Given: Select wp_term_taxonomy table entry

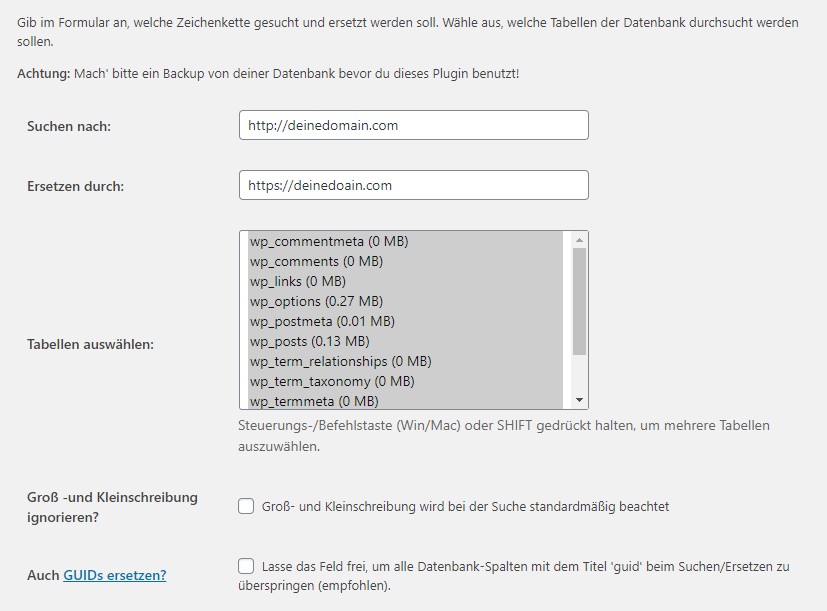Looking at the screenshot, I should (x=406, y=381).
